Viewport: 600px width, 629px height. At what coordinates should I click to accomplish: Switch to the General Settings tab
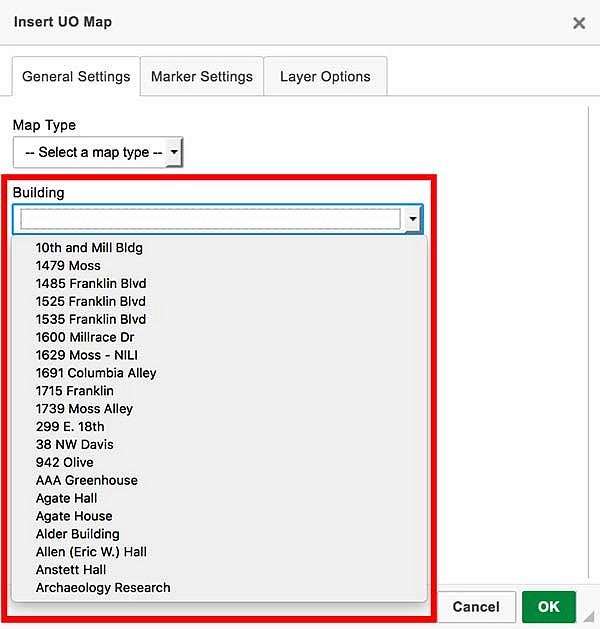tap(76, 76)
